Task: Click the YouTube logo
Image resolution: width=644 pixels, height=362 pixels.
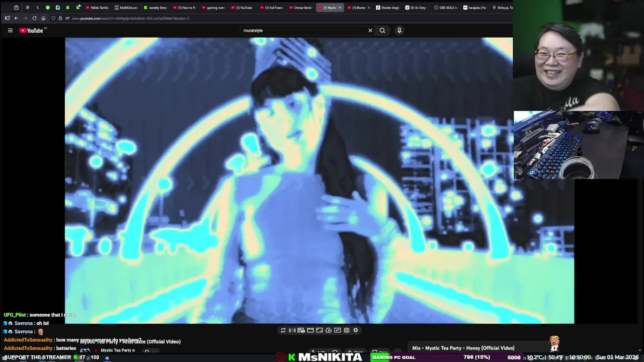Action: tap(32, 30)
